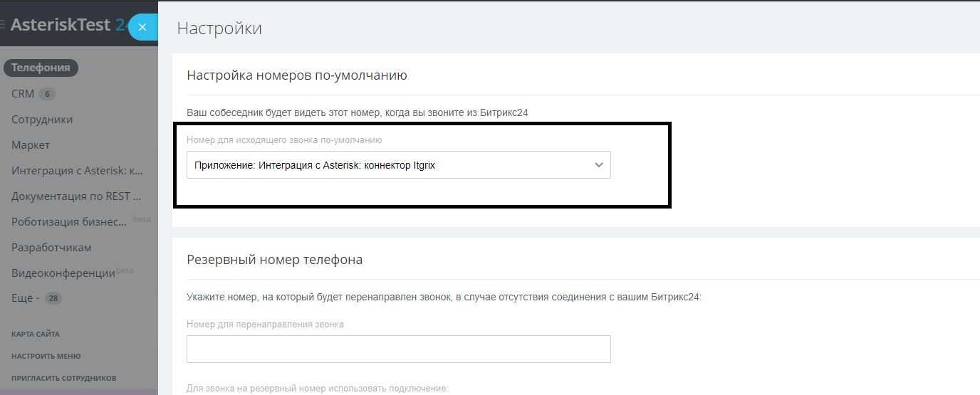This screenshot has height=395, width=980.
Task: Expand the Ещё menu section
Action: pyautogui.click(x=26, y=298)
